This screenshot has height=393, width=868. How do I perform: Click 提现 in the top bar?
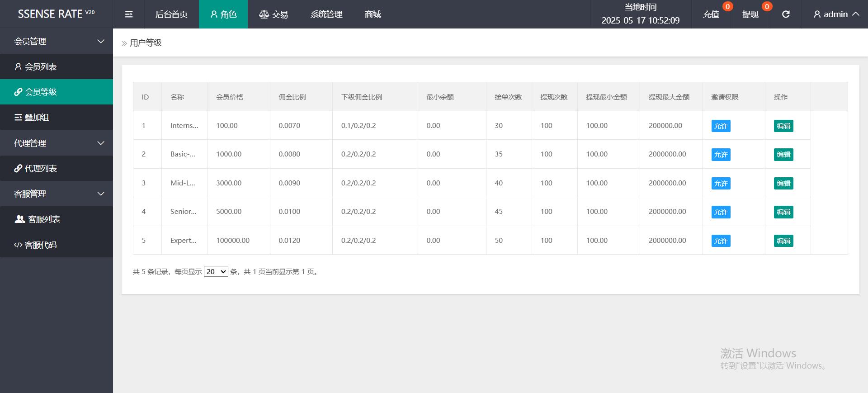pos(750,14)
